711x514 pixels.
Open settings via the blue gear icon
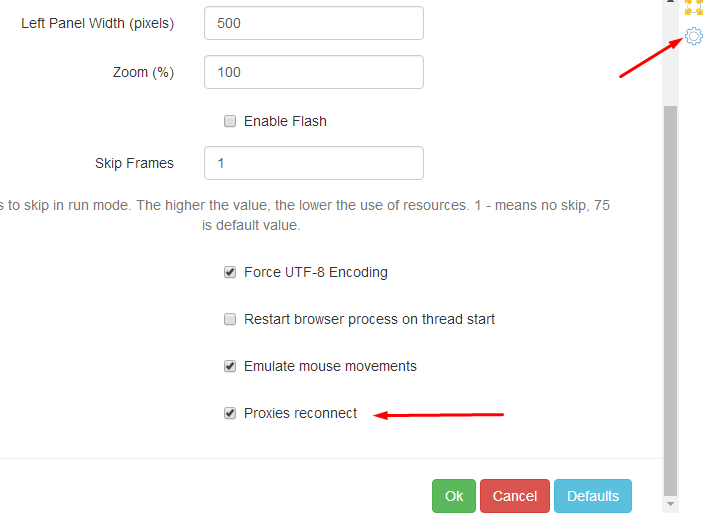coord(694,37)
